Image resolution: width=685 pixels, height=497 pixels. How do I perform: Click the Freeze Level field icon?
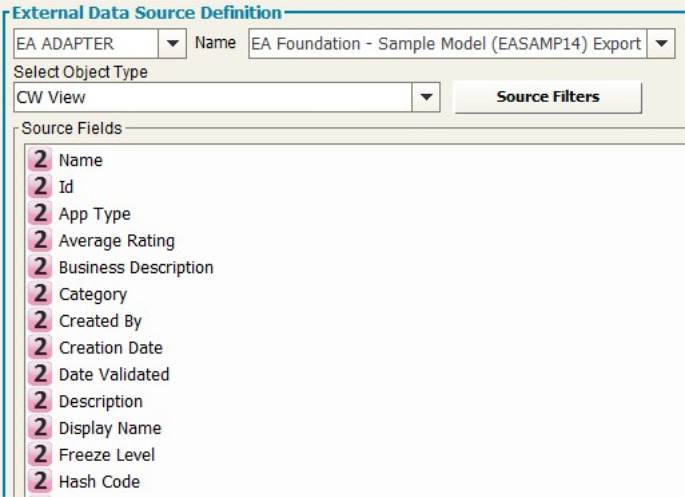pos(41,455)
